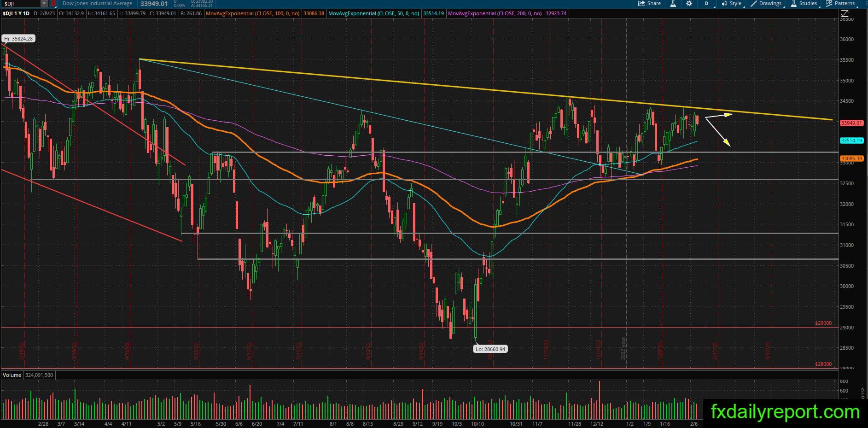
Task: Click the Drawings line icon
Action: (754, 4)
